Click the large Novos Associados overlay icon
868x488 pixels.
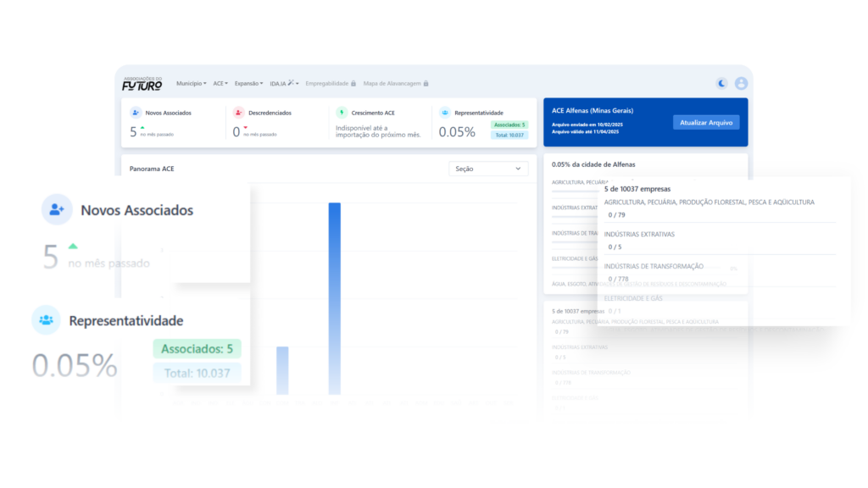(57, 209)
